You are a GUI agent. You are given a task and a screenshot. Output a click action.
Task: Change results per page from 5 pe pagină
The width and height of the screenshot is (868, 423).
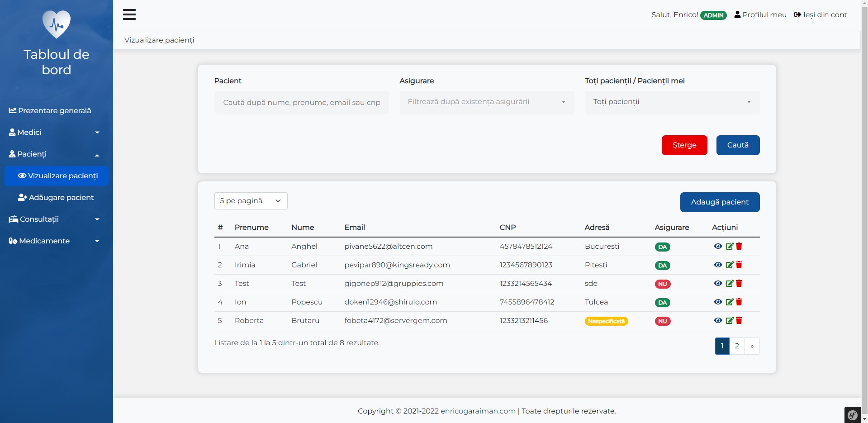[x=251, y=200]
